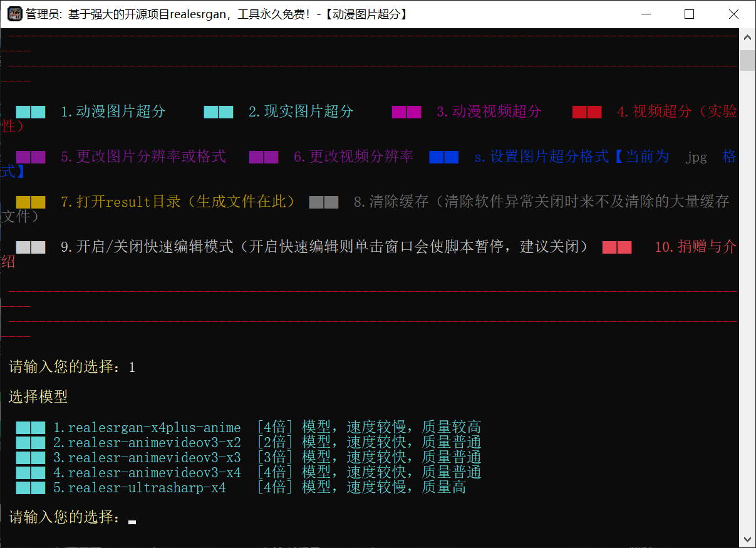Click the text 9.开启/关闭快速编辑模式

coord(147,247)
